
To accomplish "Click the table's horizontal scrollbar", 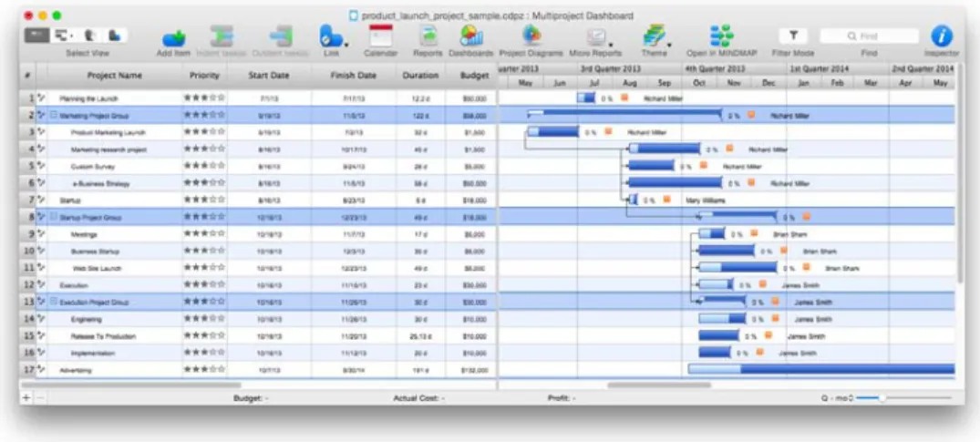I will coord(130,385).
